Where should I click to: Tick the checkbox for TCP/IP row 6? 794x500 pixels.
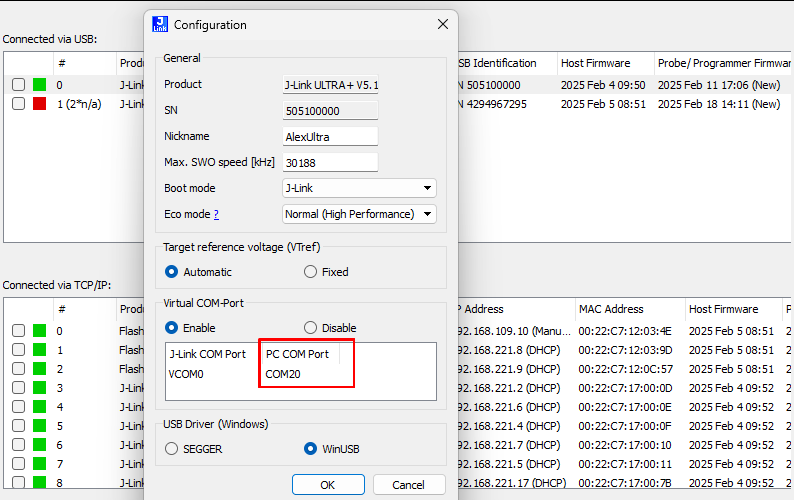tap(19, 445)
